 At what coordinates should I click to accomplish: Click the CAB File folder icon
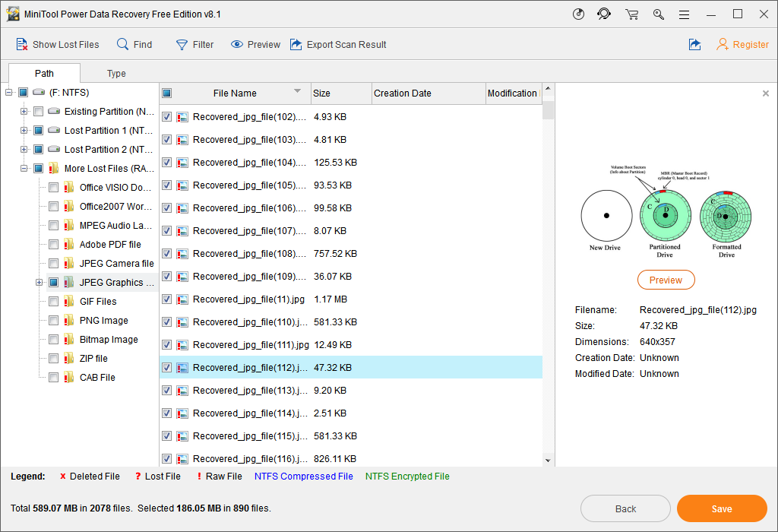[x=69, y=377]
